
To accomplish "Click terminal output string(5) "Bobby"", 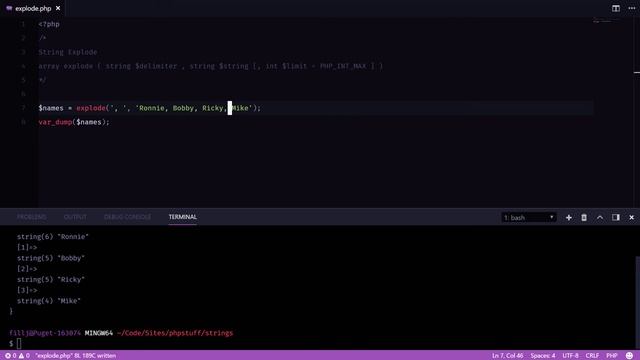I will (51, 258).
